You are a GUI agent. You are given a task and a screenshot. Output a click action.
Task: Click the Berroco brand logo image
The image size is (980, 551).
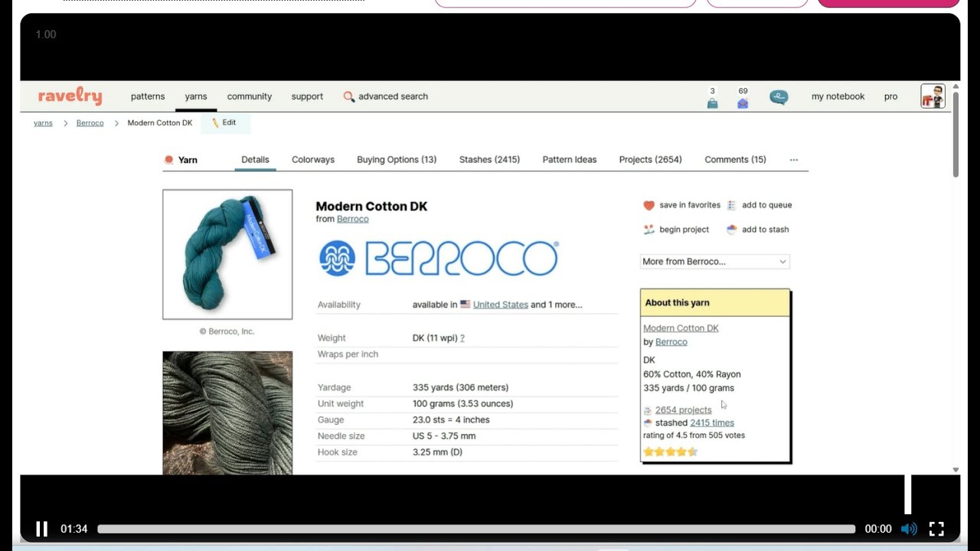tap(439, 258)
